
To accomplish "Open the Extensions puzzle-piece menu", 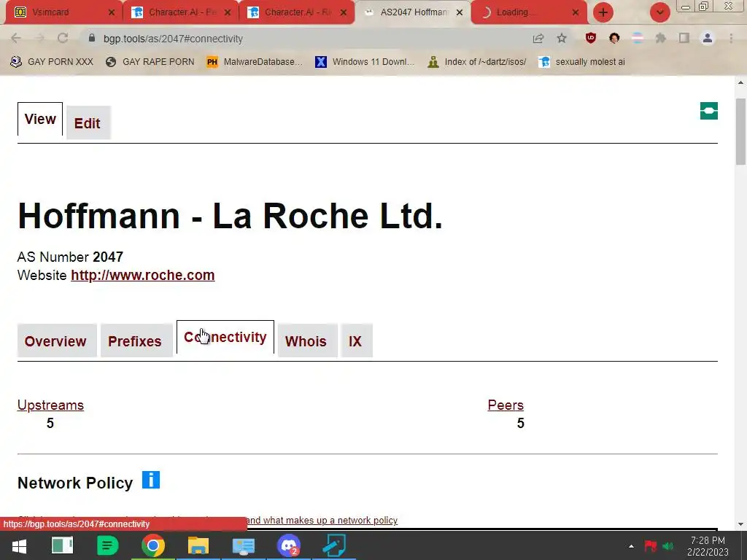I will coord(661,38).
